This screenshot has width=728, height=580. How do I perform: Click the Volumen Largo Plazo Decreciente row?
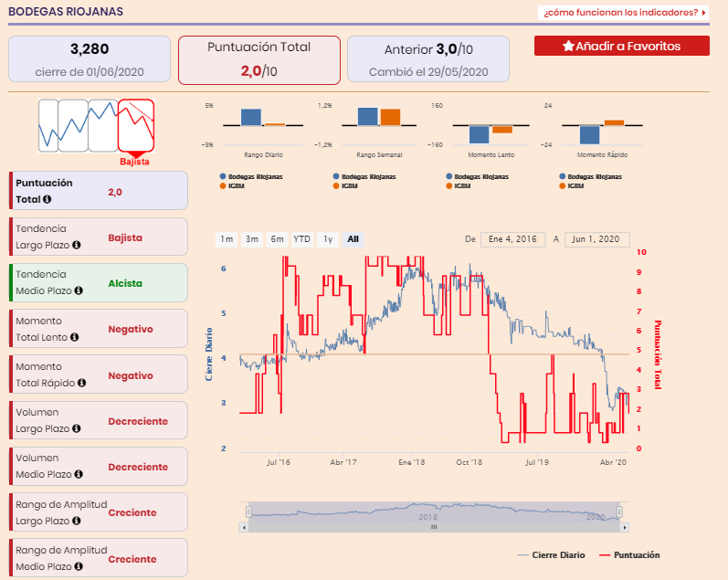99,420
